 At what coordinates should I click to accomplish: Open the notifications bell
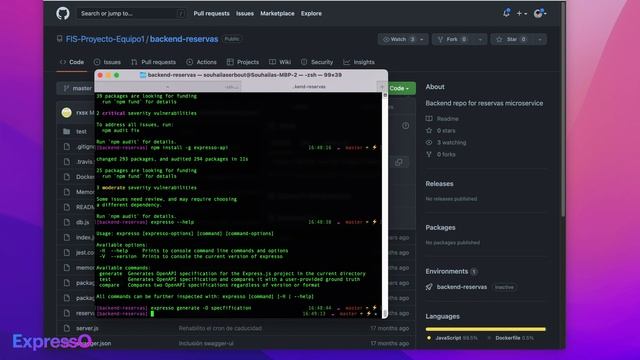coord(507,13)
